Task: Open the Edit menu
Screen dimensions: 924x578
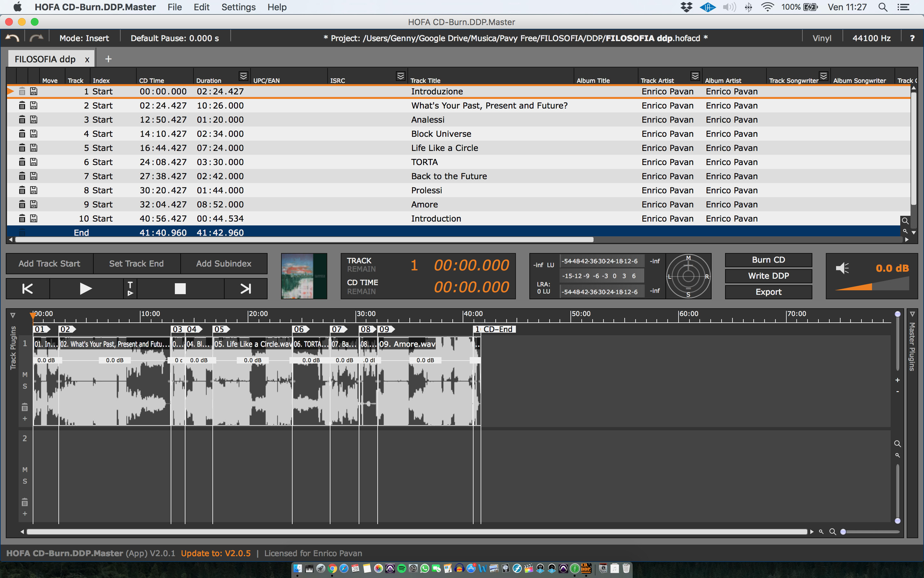Action: (x=201, y=7)
